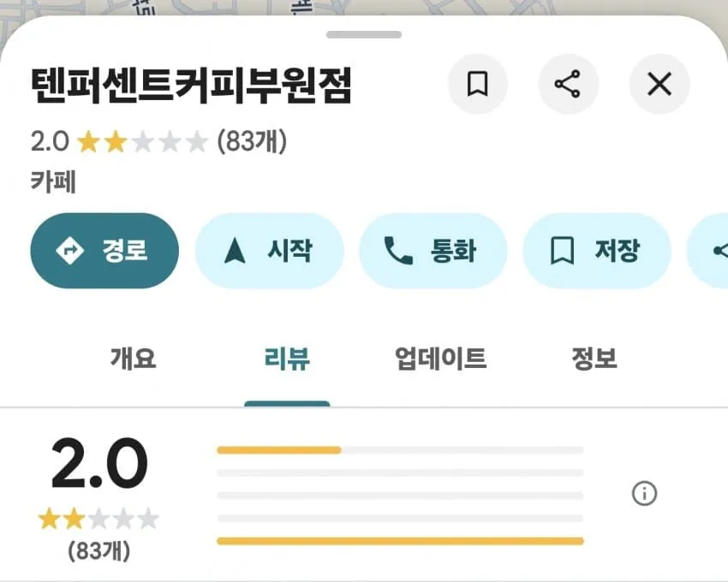Open the 업데이트 updates tab
Image resolution: width=728 pixels, height=582 pixels.
tap(440, 359)
